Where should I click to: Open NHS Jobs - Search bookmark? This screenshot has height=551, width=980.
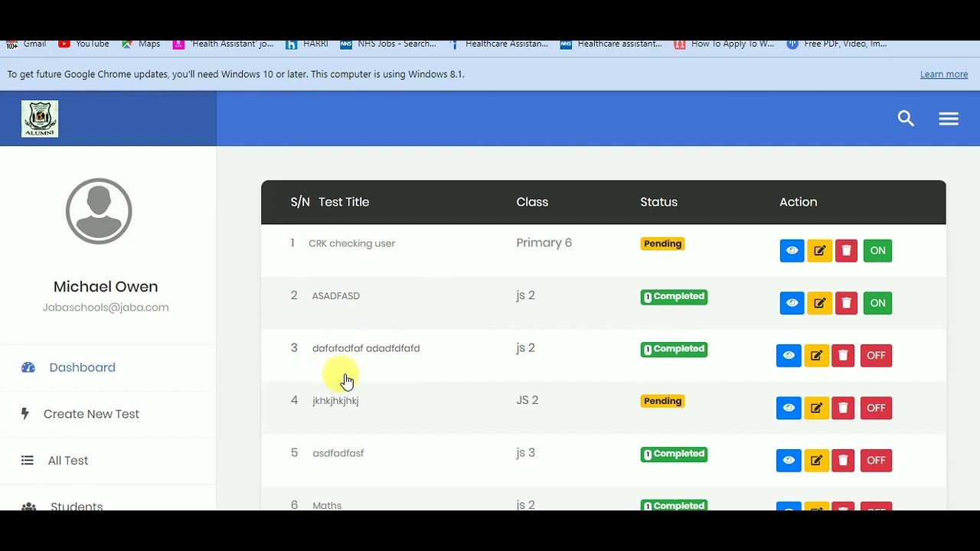388,44
